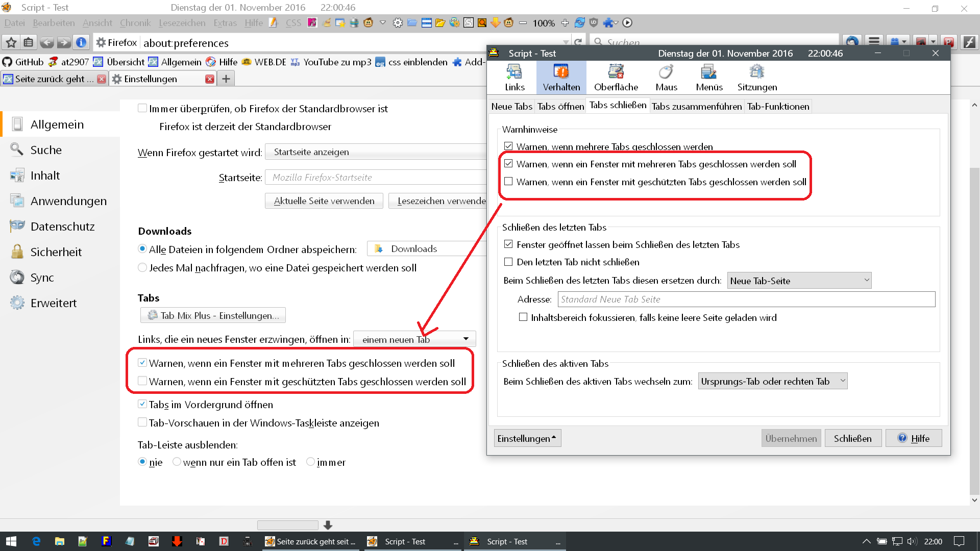Image resolution: width=980 pixels, height=551 pixels.
Task: Click the Sicherheit lock icon in the sidebar
Action: 17,252
